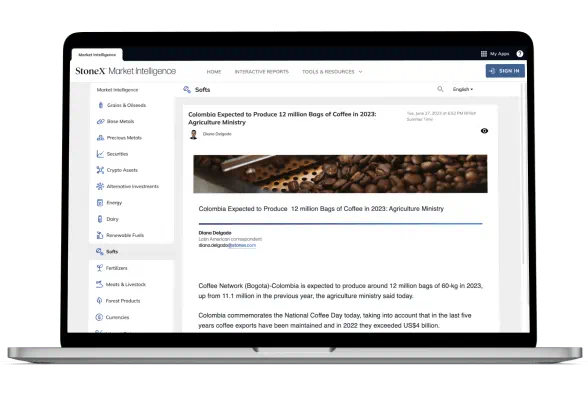588x400 pixels.
Task: Select Forest Products label
Action: click(123, 301)
